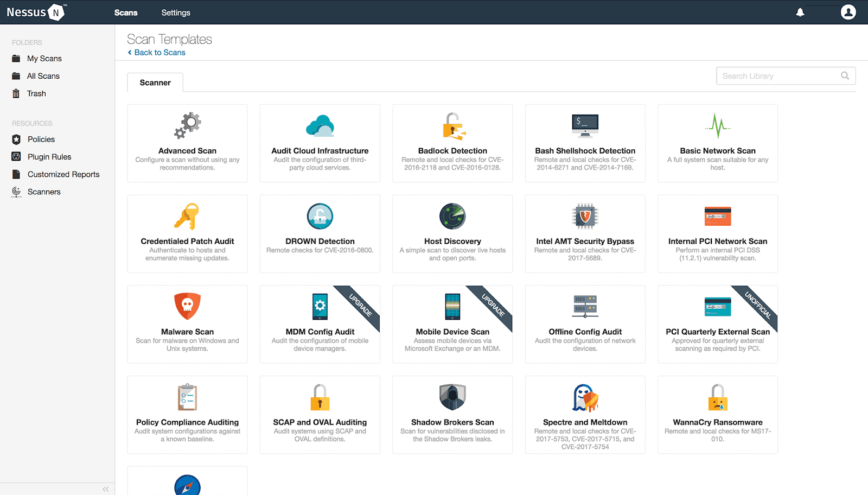
Task: Click the Scanners icon in the sidebar
Action: click(x=16, y=191)
